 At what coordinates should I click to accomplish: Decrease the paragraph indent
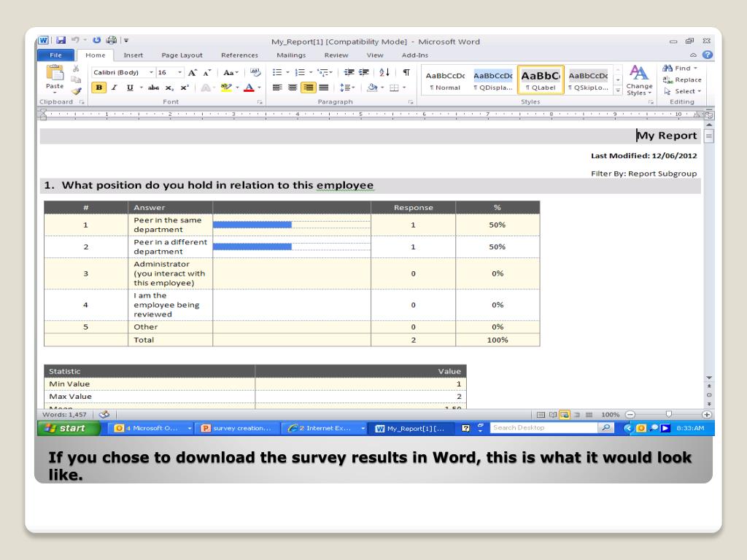point(349,72)
